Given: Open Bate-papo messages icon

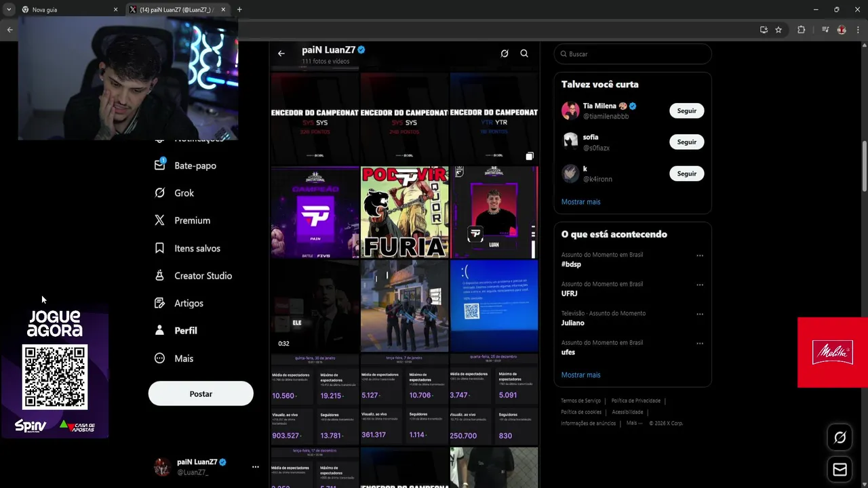Looking at the screenshot, I should pos(159,165).
